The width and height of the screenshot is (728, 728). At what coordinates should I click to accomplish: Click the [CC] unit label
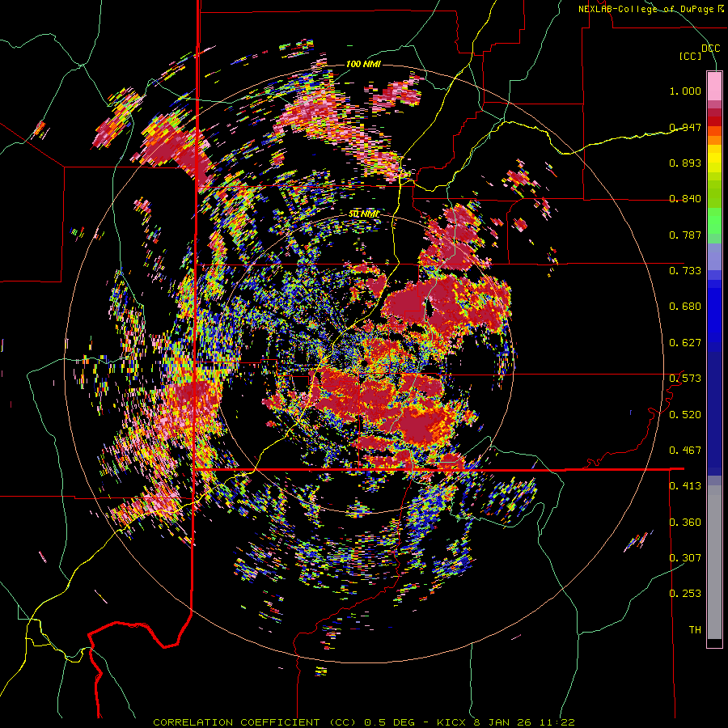[691, 56]
